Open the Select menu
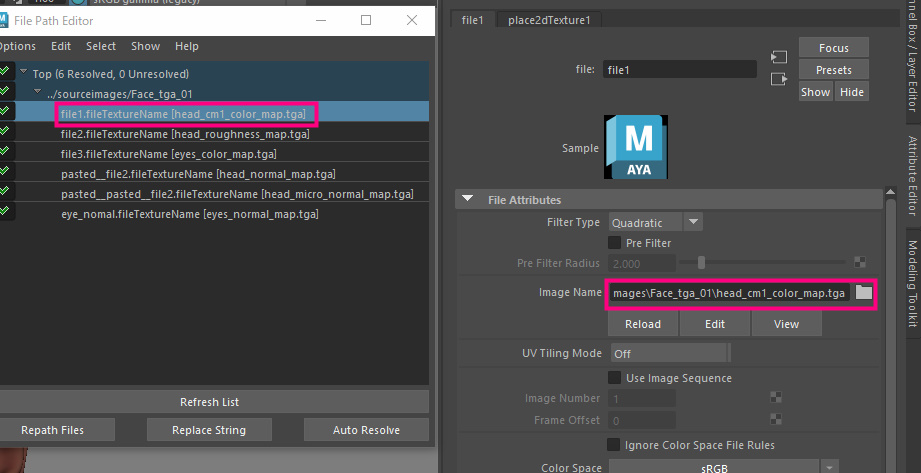 click(x=101, y=46)
